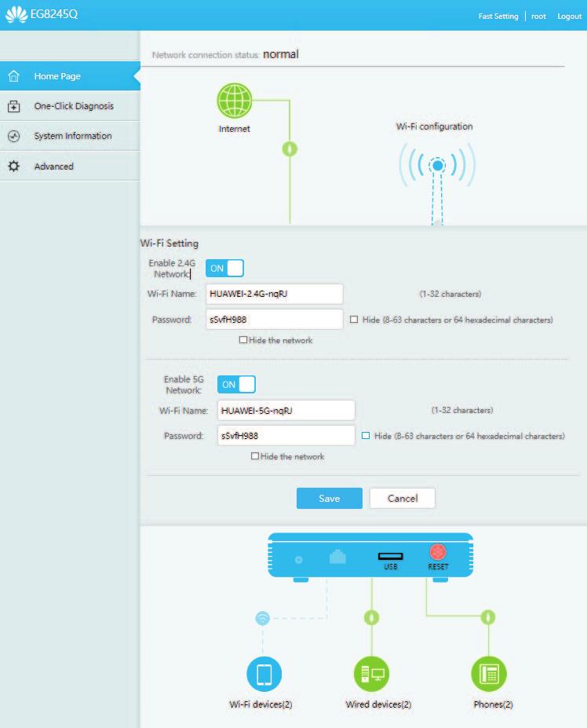Click the One-Click Diagnosis medical kit icon
The image size is (587, 728).
pyautogui.click(x=14, y=106)
